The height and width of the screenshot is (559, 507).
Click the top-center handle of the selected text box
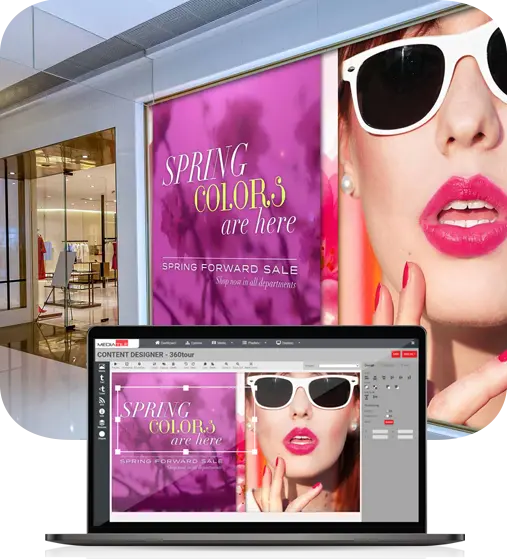pyautogui.click(x=186, y=388)
